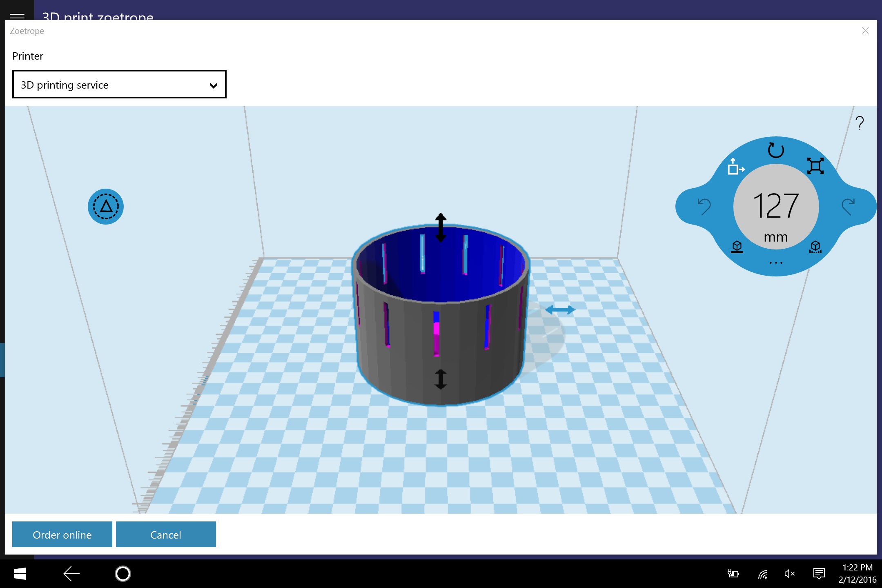This screenshot has width=882, height=588.
Task: Click the Undo arrow on the dial
Action: point(704,207)
